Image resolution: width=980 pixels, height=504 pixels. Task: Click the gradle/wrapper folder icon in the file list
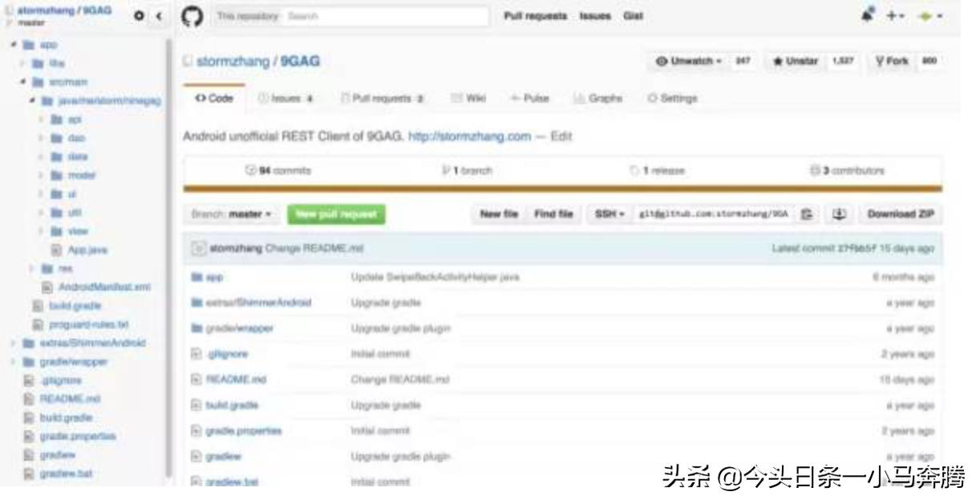coord(196,328)
